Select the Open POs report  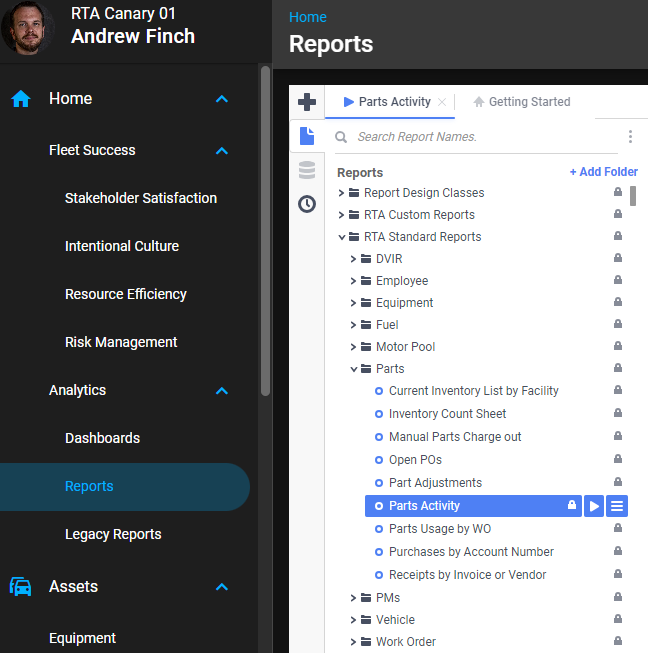(415, 460)
